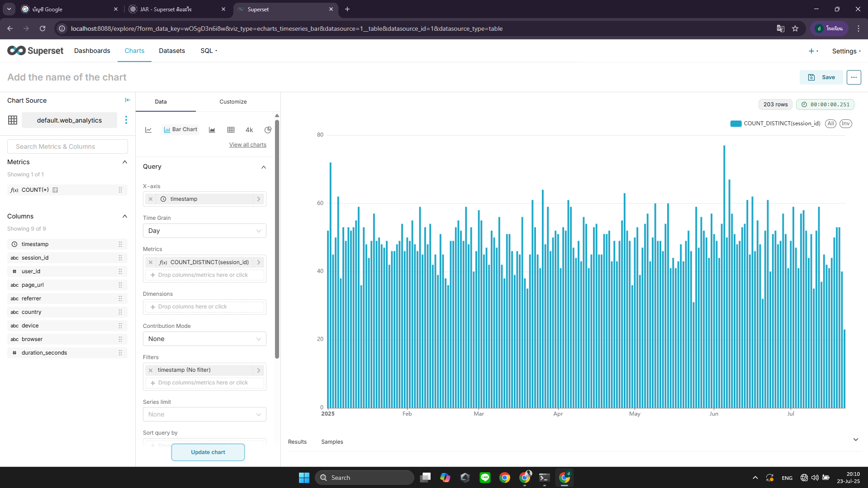Open the SQL menu in the navbar
The height and width of the screenshot is (488, 868).
pos(208,51)
